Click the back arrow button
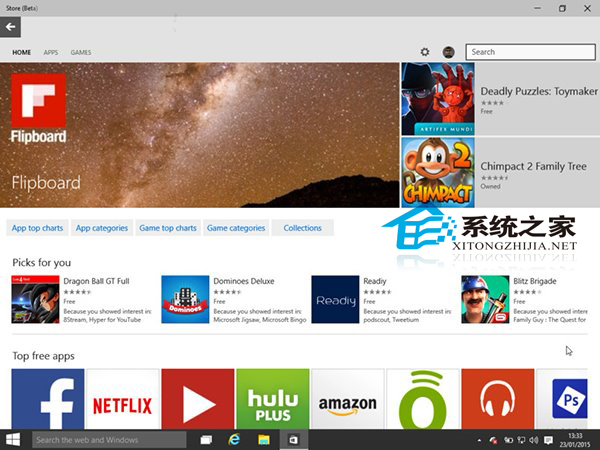 tap(12, 27)
